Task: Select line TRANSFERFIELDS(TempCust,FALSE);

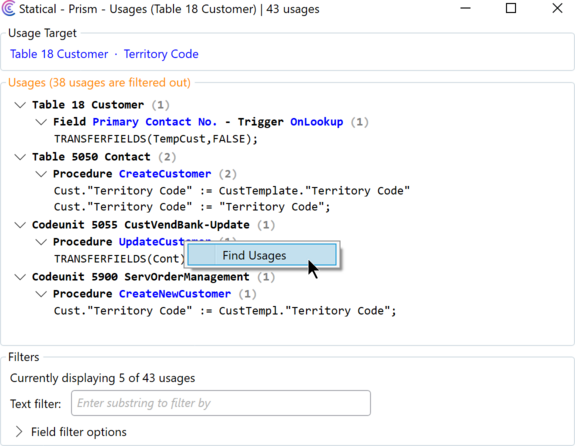Action: (156, 139)
